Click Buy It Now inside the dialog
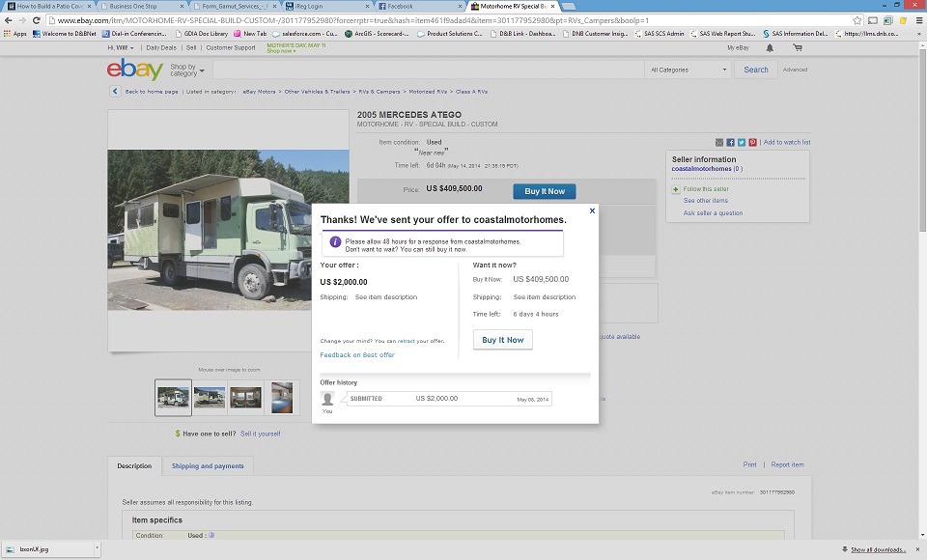 click(502, 340)
